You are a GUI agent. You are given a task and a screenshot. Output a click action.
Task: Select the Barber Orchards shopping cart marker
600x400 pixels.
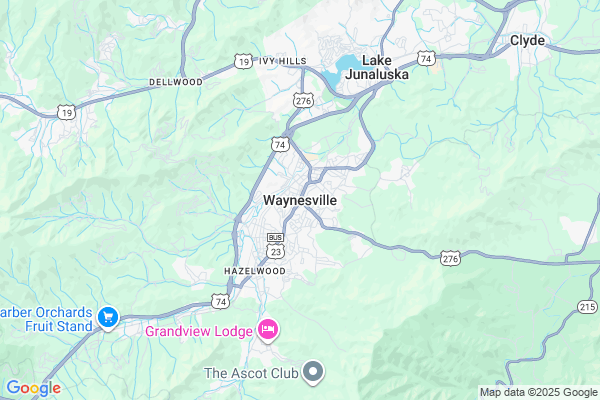[x=108, y=318]
